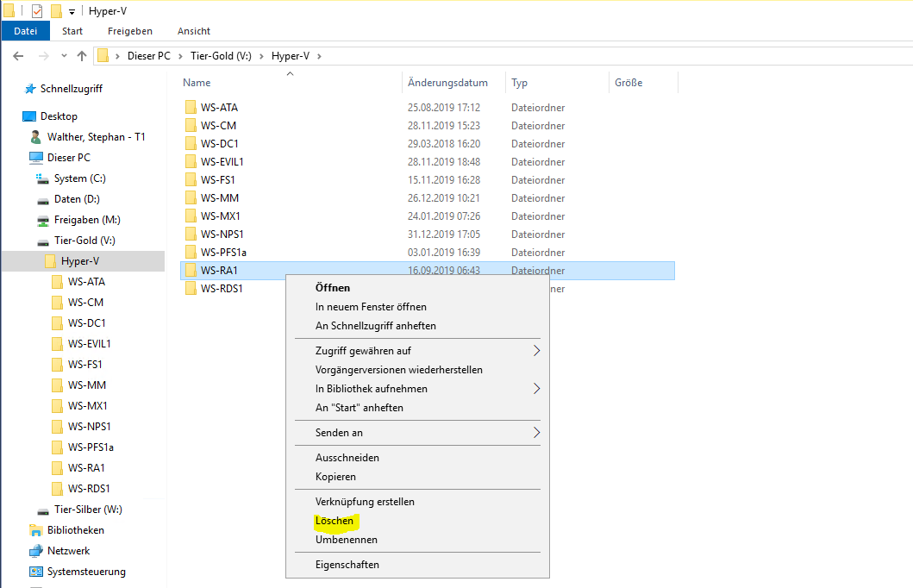Click WS-MM folder icon in file list

point(191,197)
